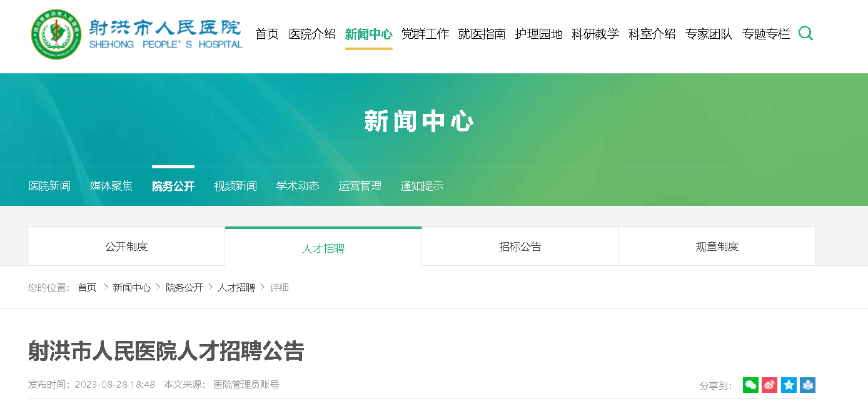The image size is (868, 401).
Task: Open 科研教学 navigation item
Action: pos(595,34)
